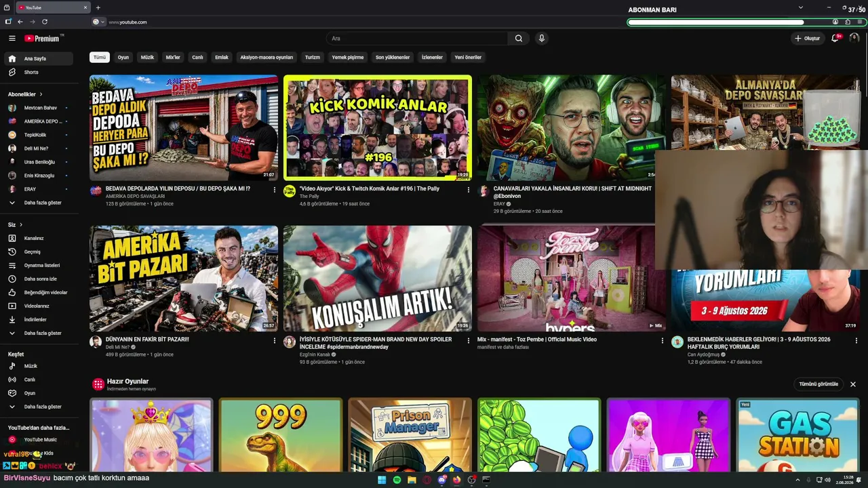This screenshot has height=488, width=868.
Task: Click the search magnifier button
Action: click(519, 39)
